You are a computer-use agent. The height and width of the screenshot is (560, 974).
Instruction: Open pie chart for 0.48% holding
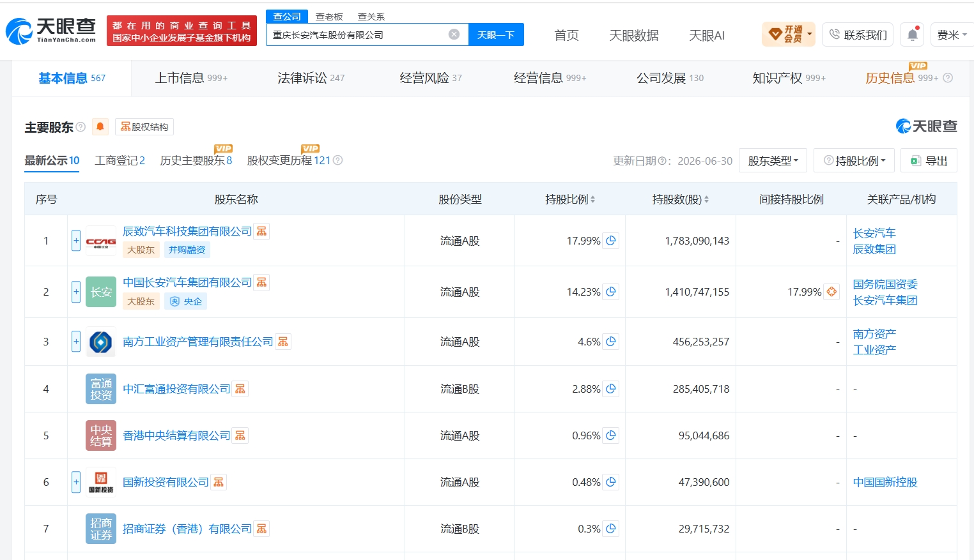(x=611, y=482)
